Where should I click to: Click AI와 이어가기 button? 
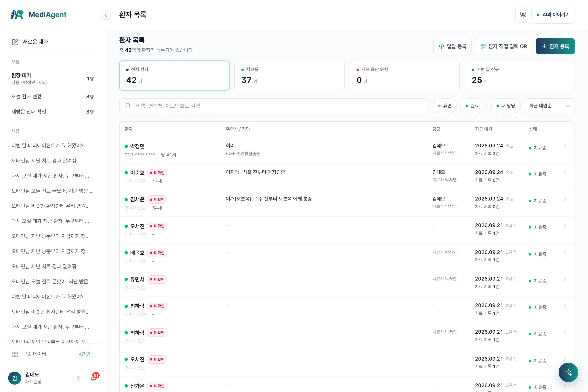[553, 15]
